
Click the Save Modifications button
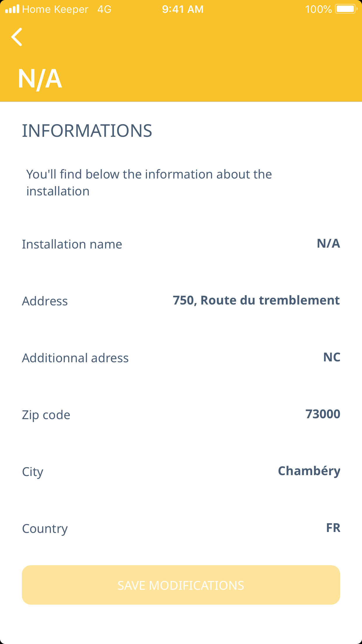click(181, 585)
